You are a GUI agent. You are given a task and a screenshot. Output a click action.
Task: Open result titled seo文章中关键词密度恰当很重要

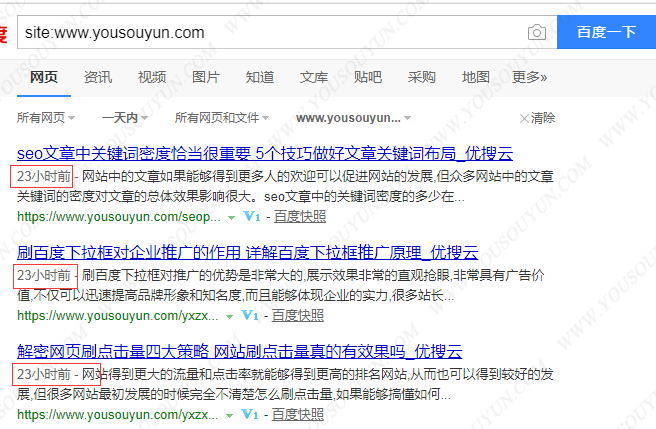coord(265,154)
